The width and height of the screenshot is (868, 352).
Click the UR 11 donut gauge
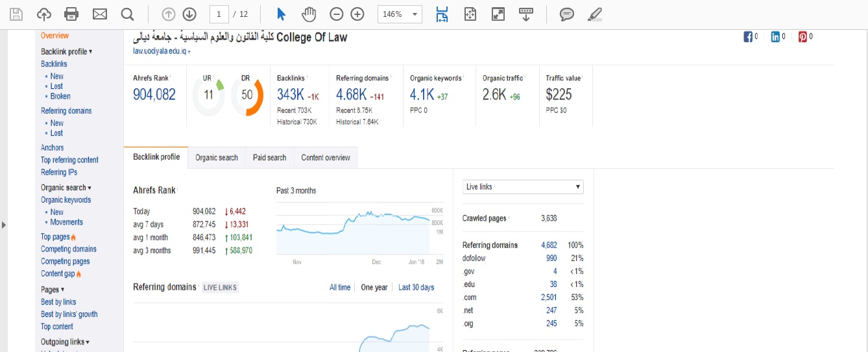coord(208,95)
